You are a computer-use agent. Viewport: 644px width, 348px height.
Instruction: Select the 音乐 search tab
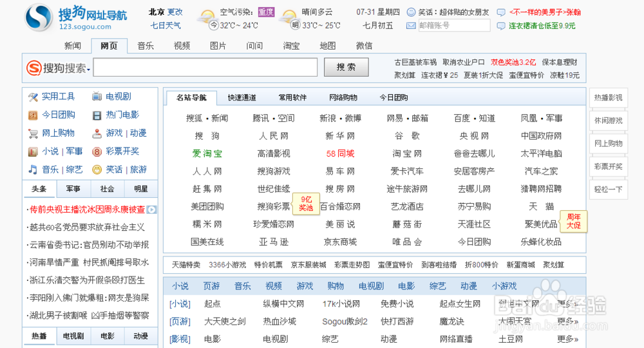click(146, 46)
